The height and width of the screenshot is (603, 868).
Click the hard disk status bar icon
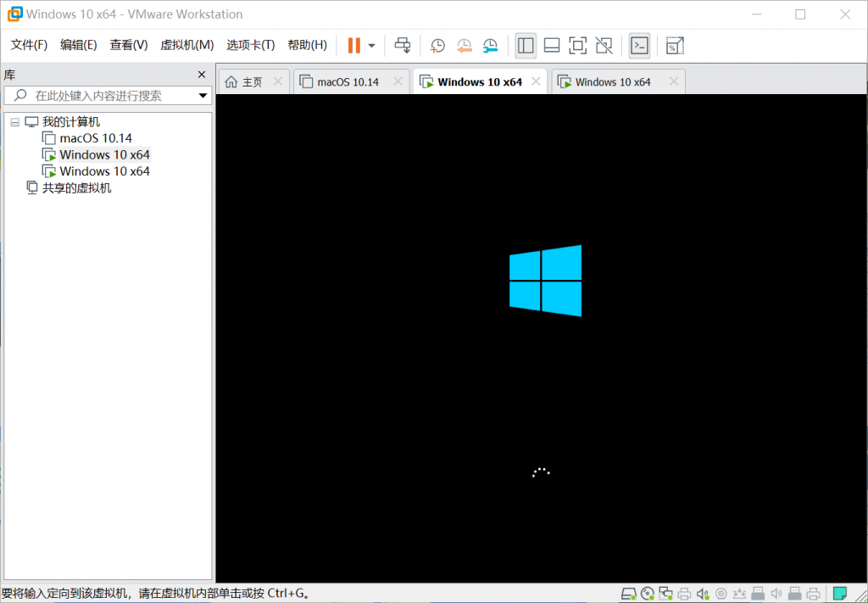tap(628, 593)
